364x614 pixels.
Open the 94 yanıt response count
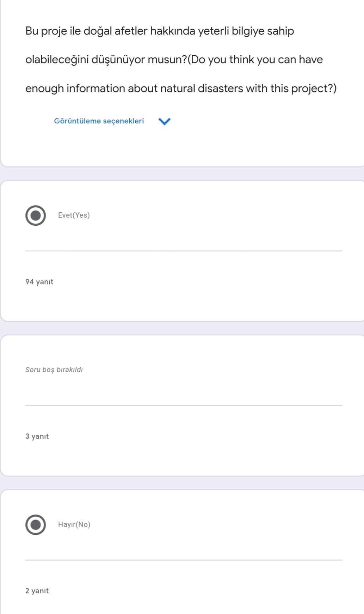39,282
